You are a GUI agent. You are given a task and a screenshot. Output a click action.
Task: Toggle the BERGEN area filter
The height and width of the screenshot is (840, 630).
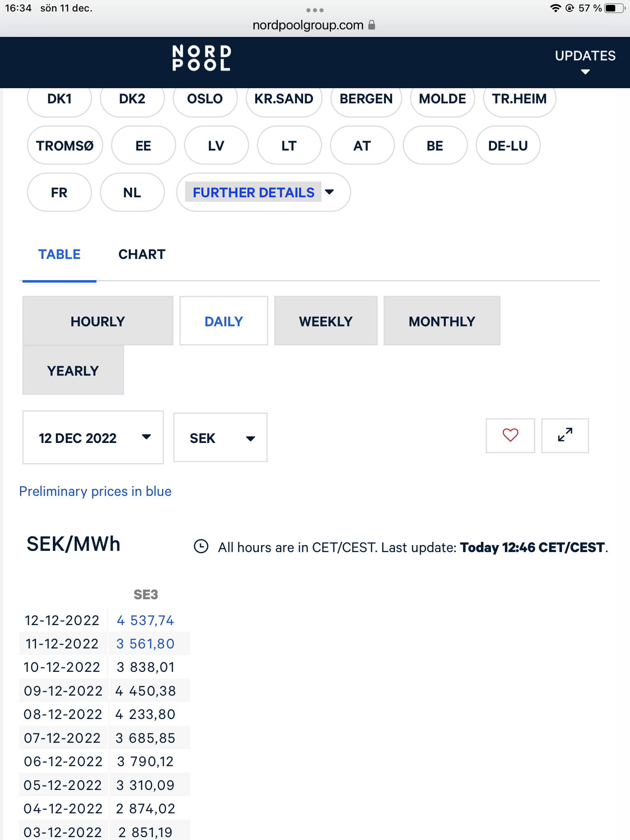pos(366,99)
